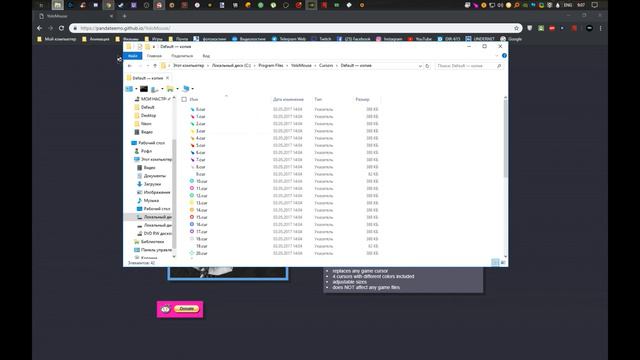Open the Поделиться ribbon tab
The image size is (640, 360).
tap(182, 56)
